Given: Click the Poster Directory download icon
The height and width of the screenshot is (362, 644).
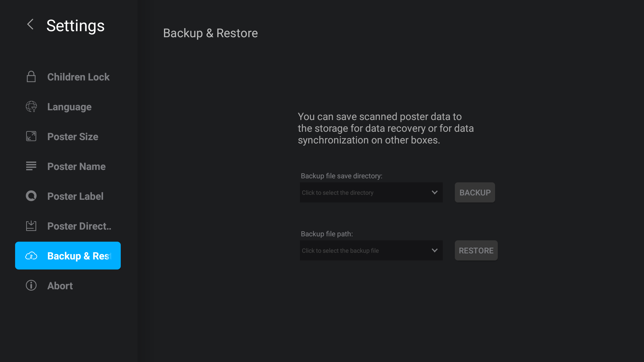Looking at the screenshot, I should 31,226.
